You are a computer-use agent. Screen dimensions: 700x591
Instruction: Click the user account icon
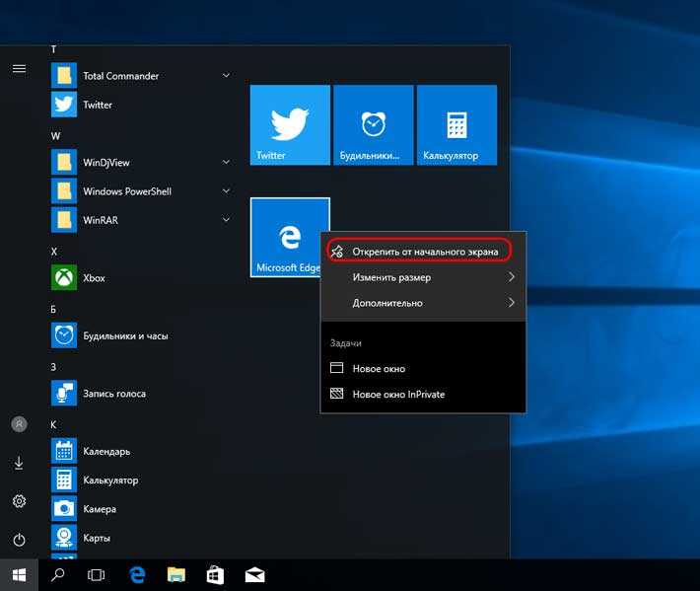pyautogui.click(x=19, y=424)
